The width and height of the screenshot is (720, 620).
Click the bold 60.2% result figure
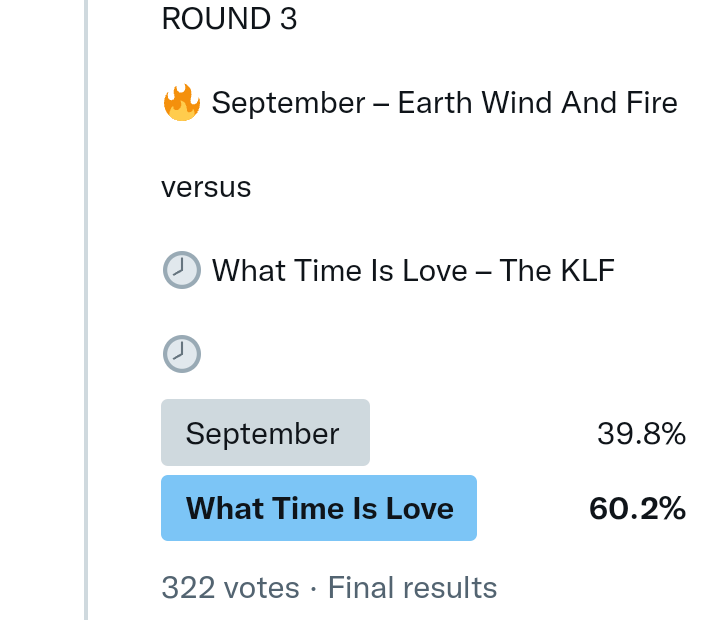637,508
